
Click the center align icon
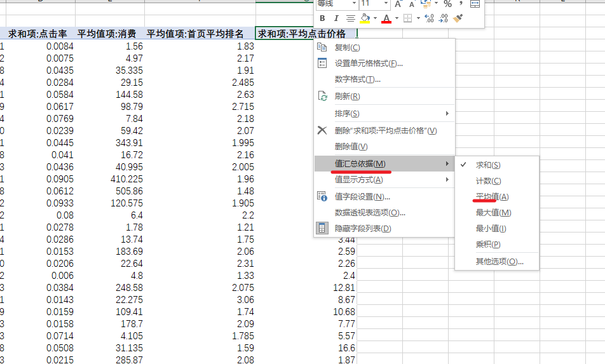click(x=350, y=18)
